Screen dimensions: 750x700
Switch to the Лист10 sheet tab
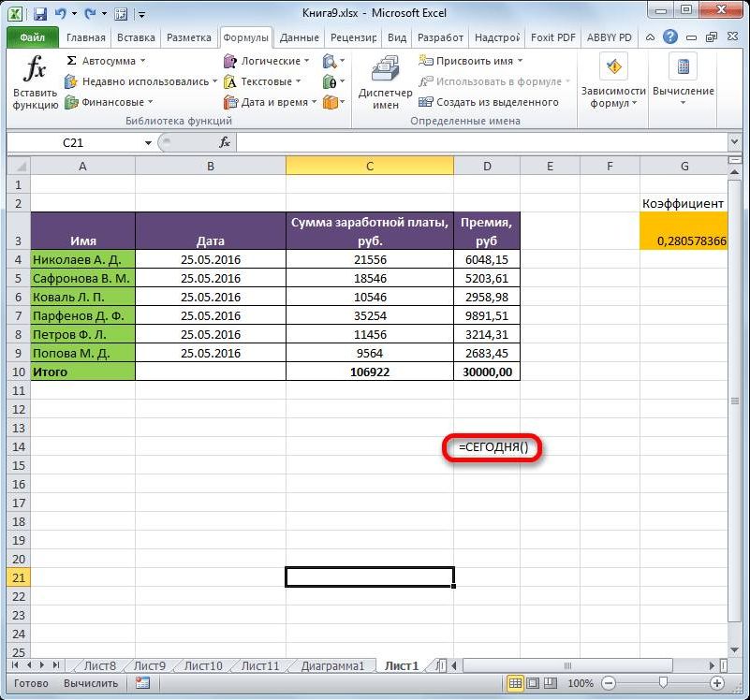202,665
